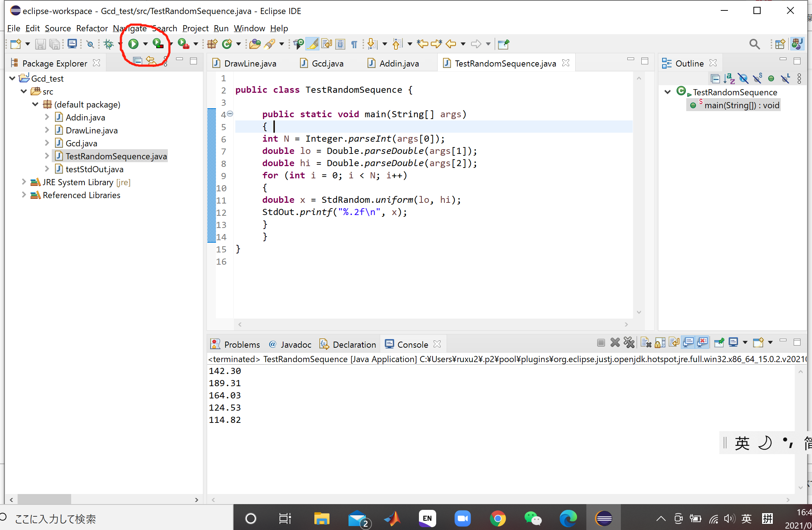Run the TestRandomSequence program with the green Run button

(x=133, y=44)
